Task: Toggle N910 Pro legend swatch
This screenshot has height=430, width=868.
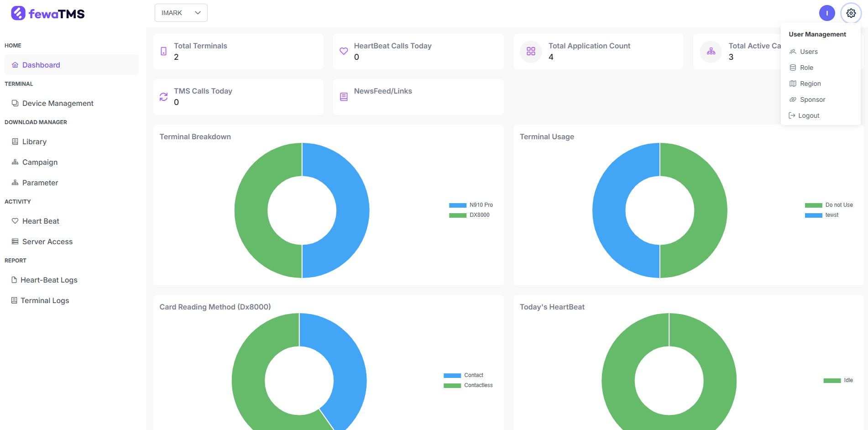Action: click(x=458, y=205)
